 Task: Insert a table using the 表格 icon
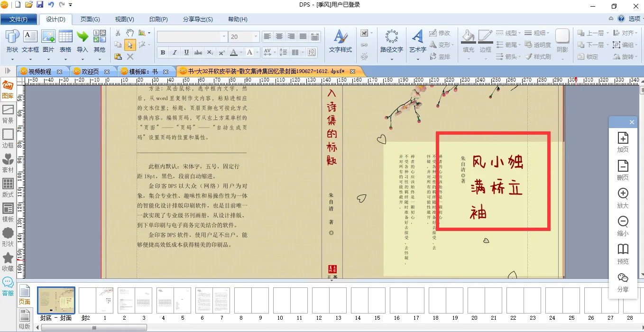[x=65, y=41]
